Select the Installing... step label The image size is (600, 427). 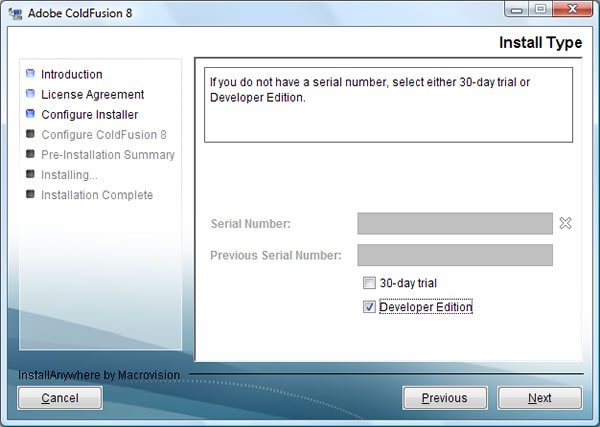[69, 175]
